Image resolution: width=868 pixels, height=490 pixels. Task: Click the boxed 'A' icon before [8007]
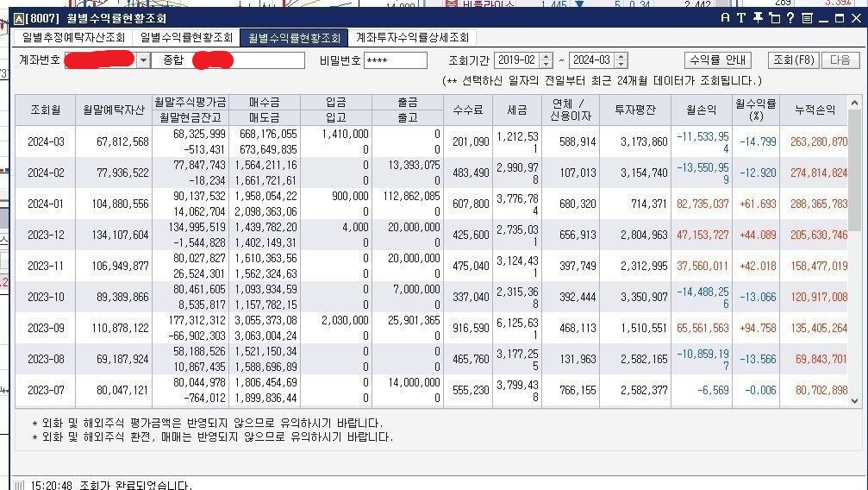point(19,19)
